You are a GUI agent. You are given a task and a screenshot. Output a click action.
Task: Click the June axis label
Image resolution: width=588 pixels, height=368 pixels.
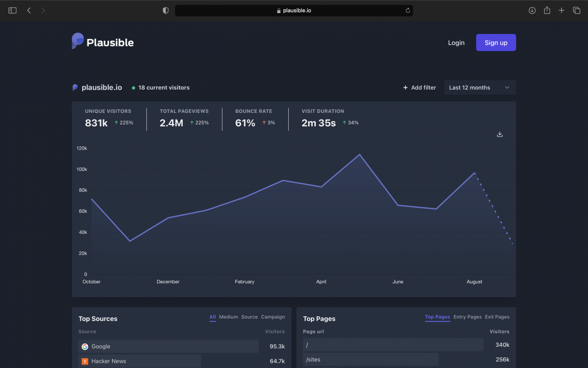pyautogui.click(x=398, y=282)
